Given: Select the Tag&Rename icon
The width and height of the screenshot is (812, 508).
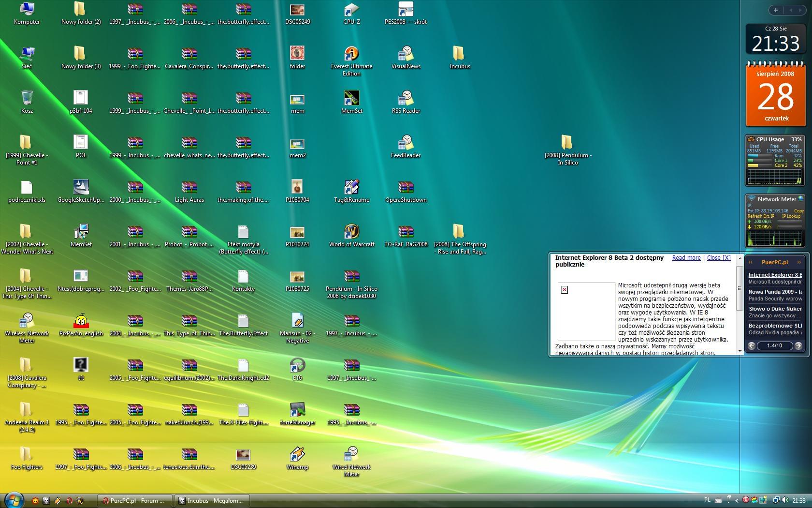Looking at the screenshot, I should pos(351,192).
